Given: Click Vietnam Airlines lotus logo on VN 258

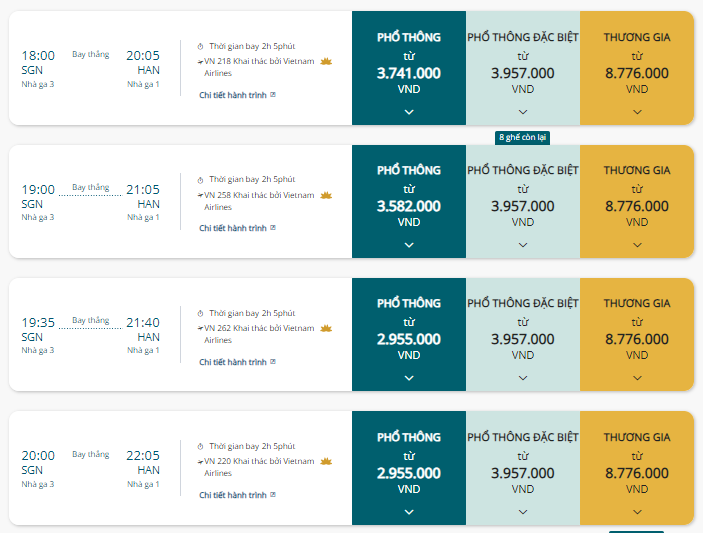Looking at the screenshot, I should pos(325,195).
